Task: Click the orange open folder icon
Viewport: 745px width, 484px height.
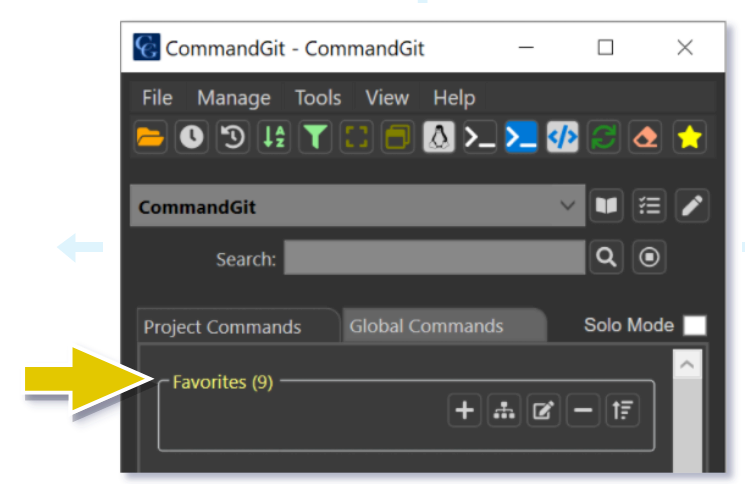Action: (150, 138)
